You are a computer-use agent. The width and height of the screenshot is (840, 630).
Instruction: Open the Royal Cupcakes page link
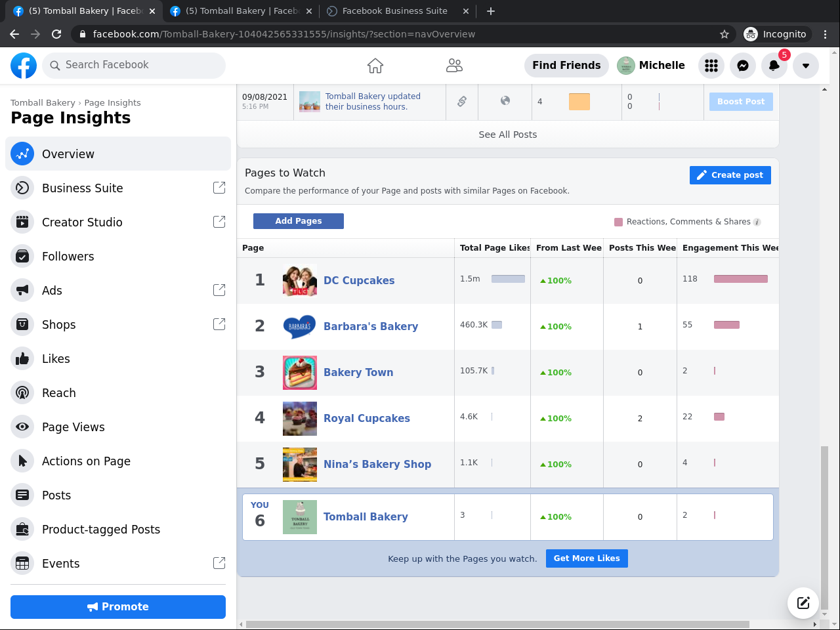click(x=367, y=418)
